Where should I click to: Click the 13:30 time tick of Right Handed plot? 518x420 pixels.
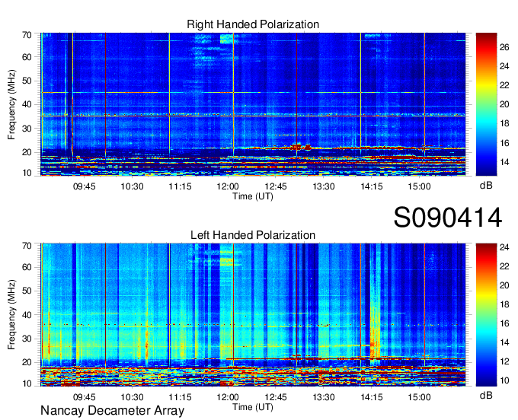tap(324, 186)
